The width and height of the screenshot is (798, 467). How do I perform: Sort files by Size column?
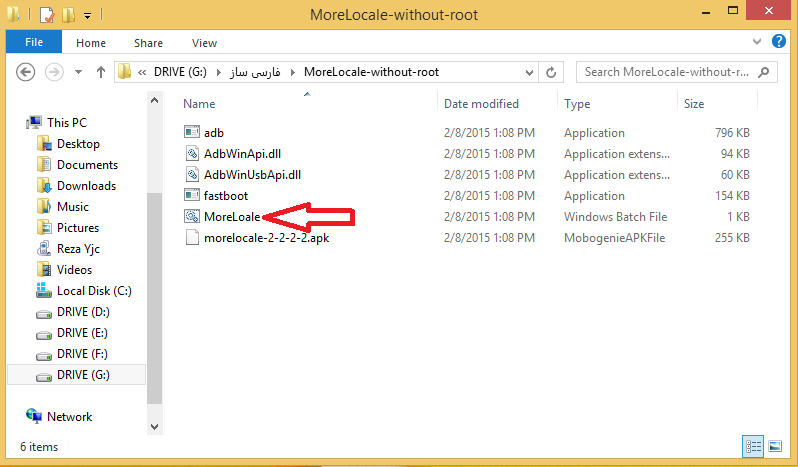click(x=694, y=104)
